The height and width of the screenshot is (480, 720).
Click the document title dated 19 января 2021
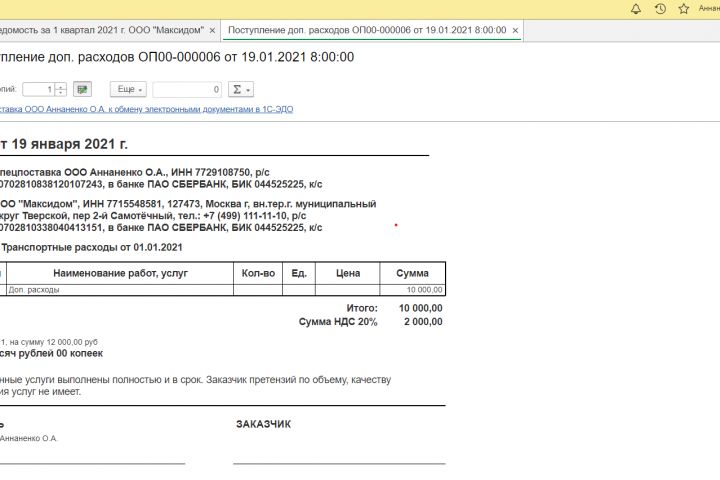pos(64,144)
